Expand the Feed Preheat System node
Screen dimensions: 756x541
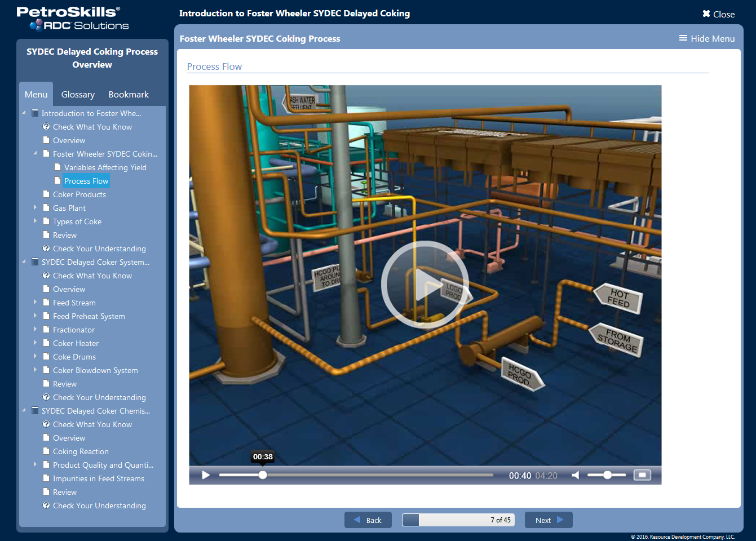click(x=35, y=316)
